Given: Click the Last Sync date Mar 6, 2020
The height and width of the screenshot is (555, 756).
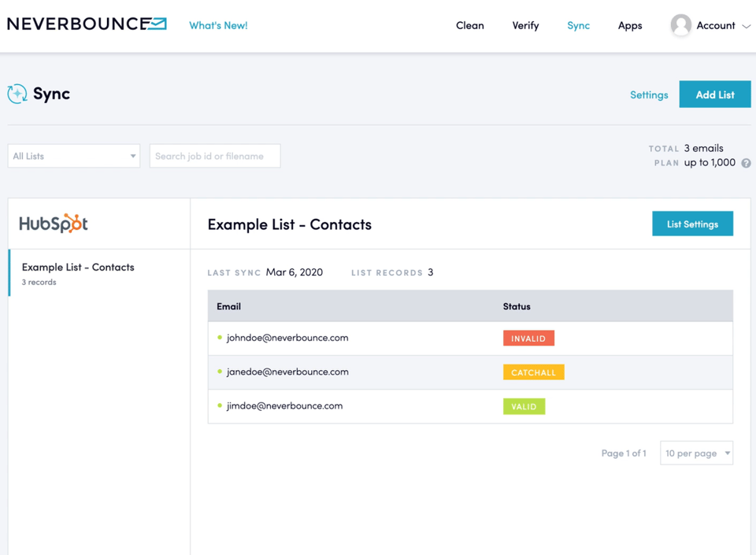Looking at the screenshot, I should click(x=294, y=272).
